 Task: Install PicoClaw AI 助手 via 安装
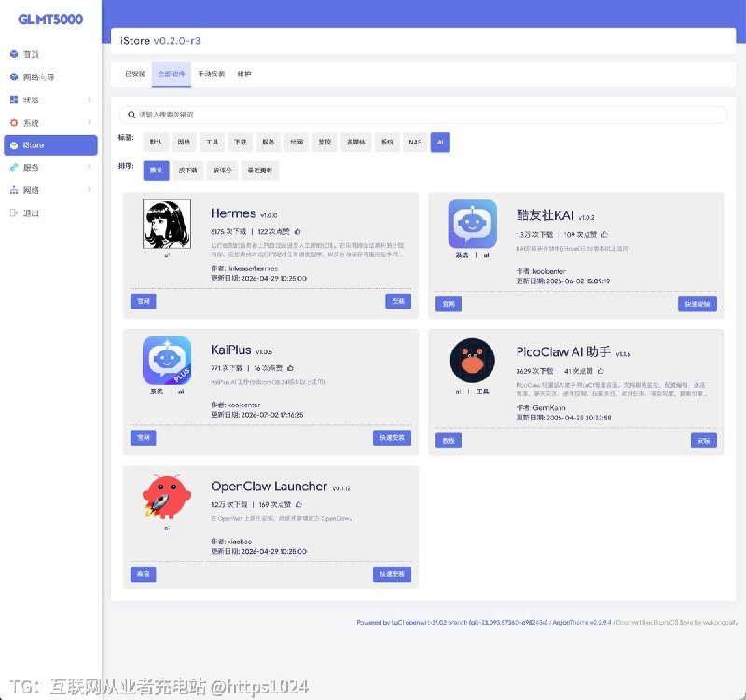click(x=704, y=440)
